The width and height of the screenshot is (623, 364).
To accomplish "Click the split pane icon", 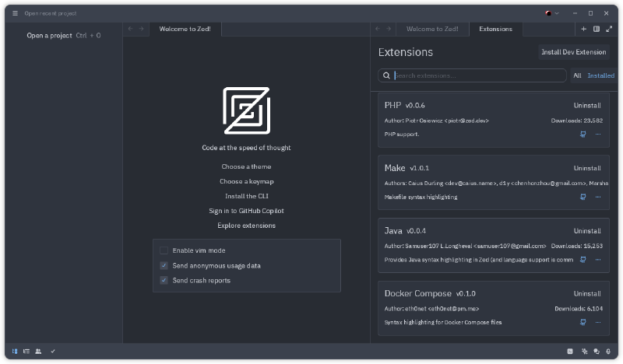I will tap(597, 29).
